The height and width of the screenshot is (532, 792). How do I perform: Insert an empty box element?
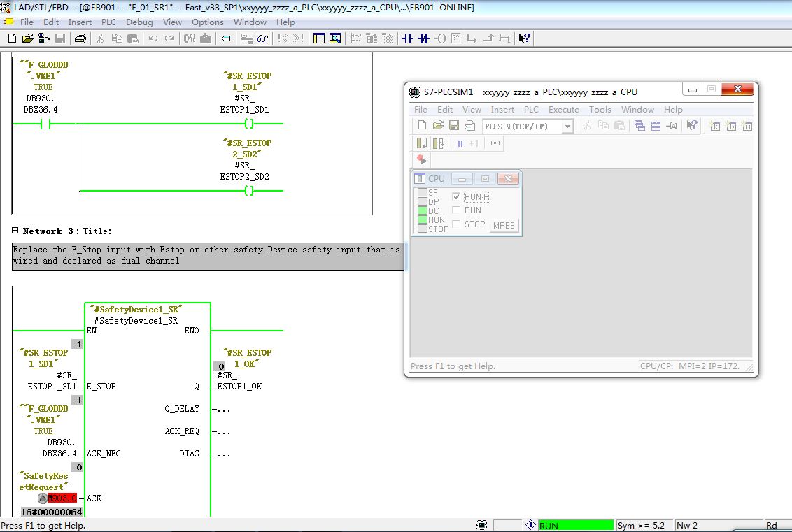[x=456, y=38]
